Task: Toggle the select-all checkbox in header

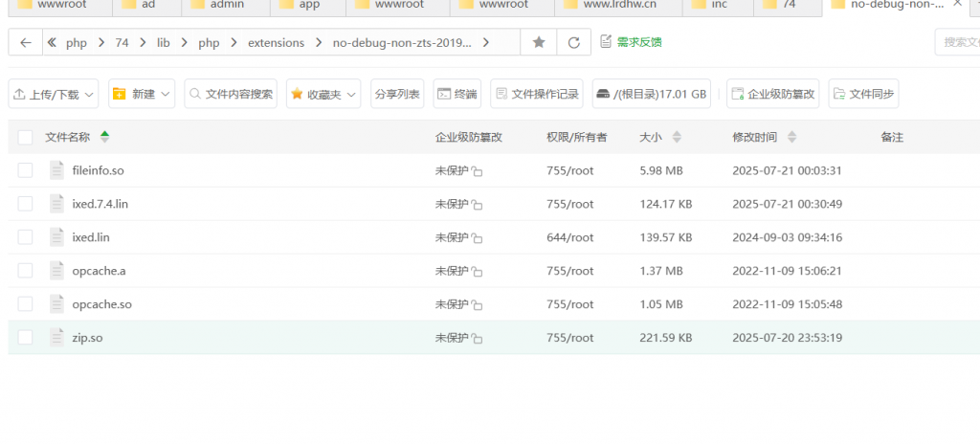Action: point(25,138)
